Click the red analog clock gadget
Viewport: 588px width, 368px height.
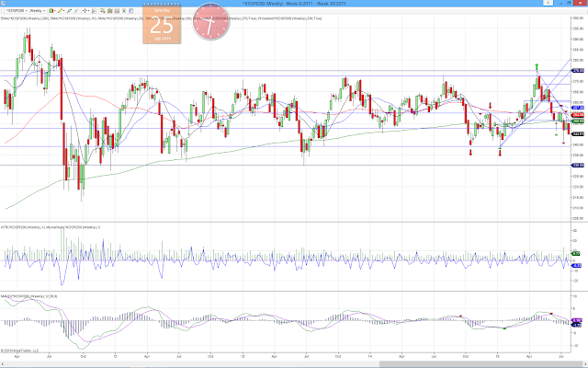point(210,21)
